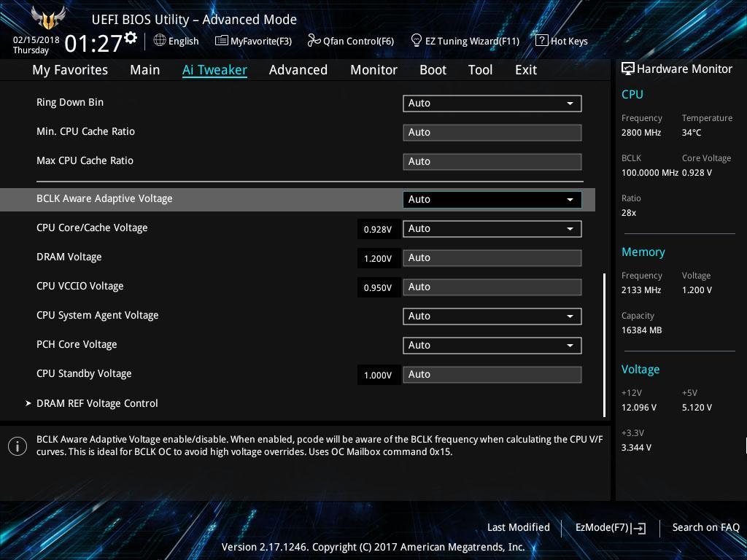Click the CPU System Agent Voltage label
This screenshot has height=560, width=747.
[98, 315]
